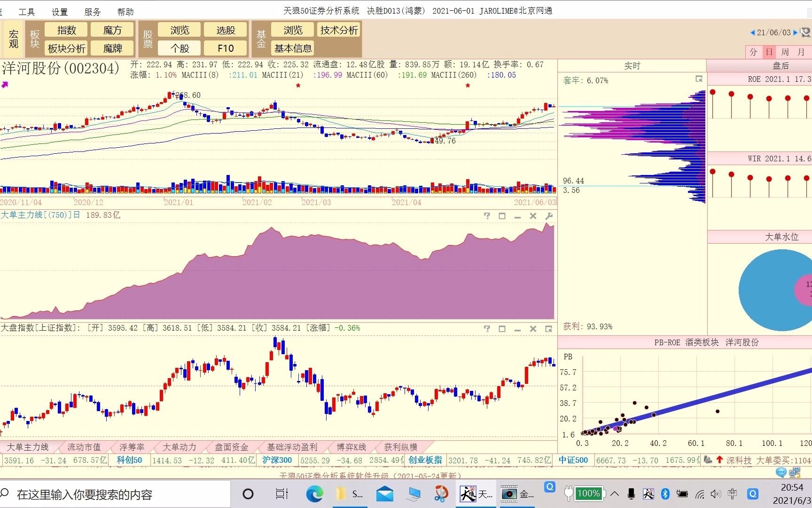Viewport: 812px width, 508px height.
Task: Open the 服务 menu
Action: (93, 11)
